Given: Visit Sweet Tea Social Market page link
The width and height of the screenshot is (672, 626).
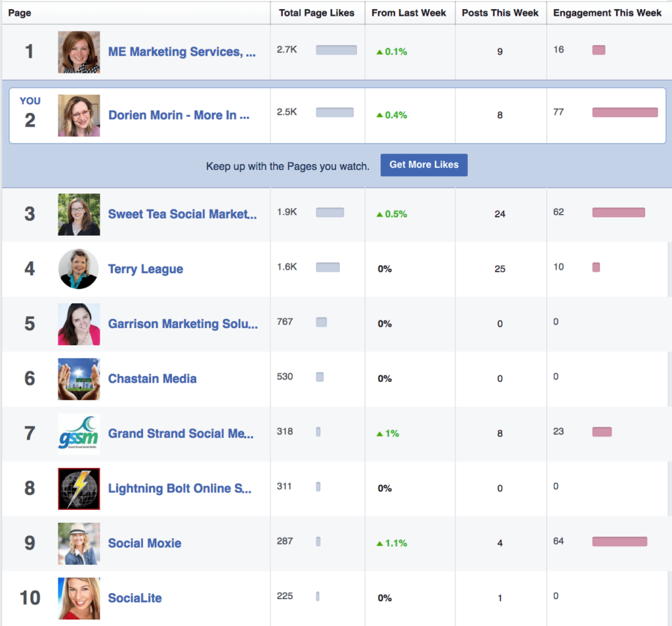Looking at the screenshot, I should (182, 214).
